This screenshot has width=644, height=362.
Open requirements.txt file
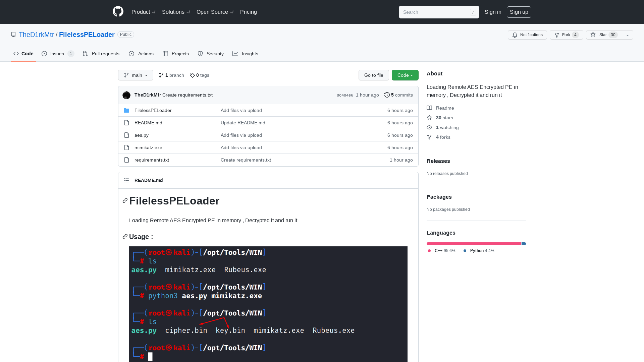[x=152, y=160]
